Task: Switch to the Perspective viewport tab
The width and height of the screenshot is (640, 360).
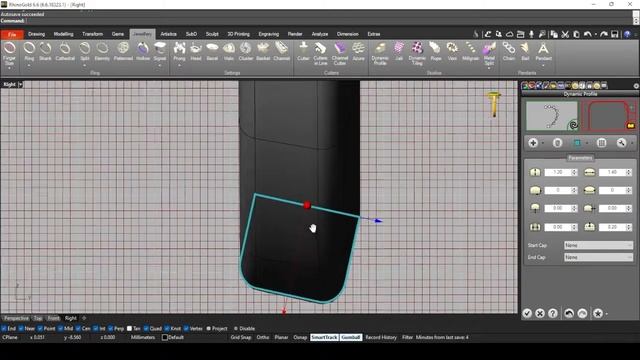Action: 16,318
